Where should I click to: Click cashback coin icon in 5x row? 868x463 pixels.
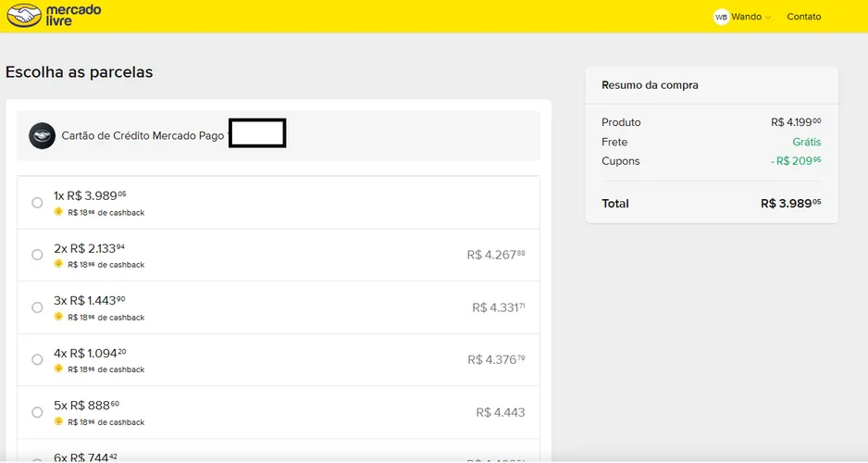coord(58,421)
